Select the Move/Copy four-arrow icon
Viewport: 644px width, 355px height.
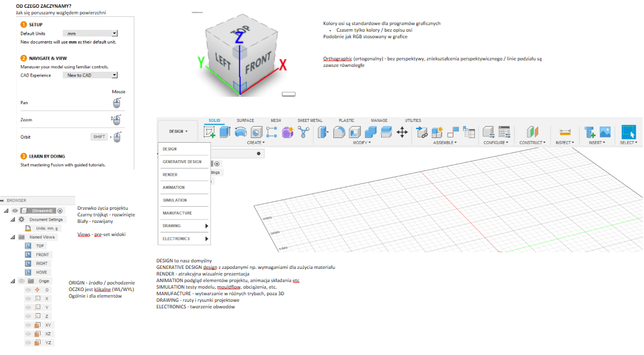click(x=402, y=132)
